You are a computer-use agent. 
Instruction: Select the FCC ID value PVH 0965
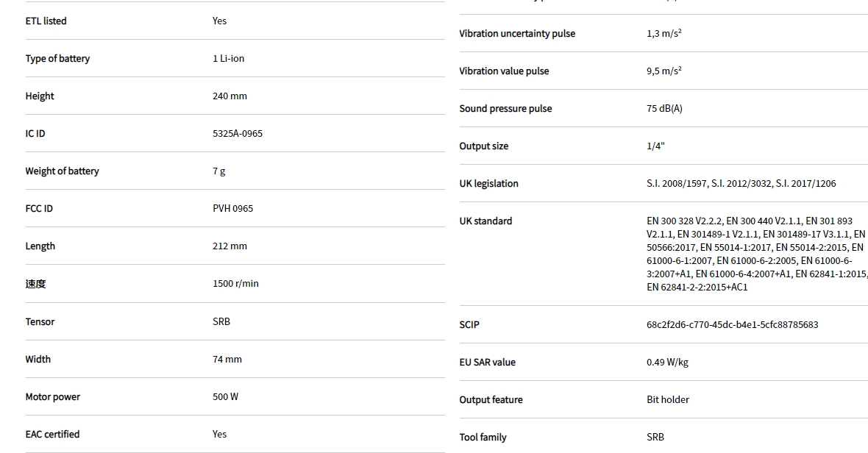pyautogui.click(x=232, y=208)
